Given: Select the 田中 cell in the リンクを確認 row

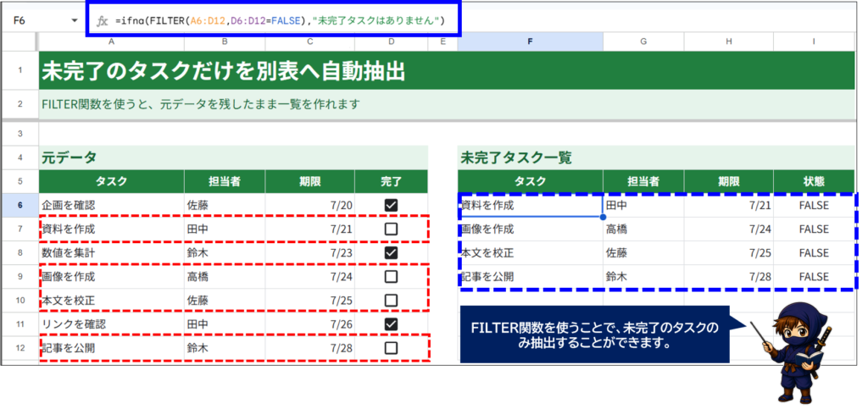Looking at the screenshot, I should 225,323.
